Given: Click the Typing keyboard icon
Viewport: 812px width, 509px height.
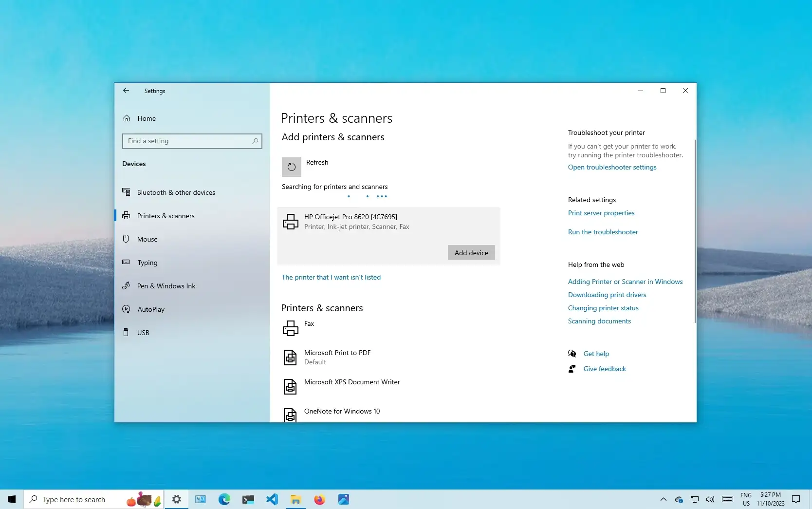Looking at the screenshot, I should pos(126,262).
